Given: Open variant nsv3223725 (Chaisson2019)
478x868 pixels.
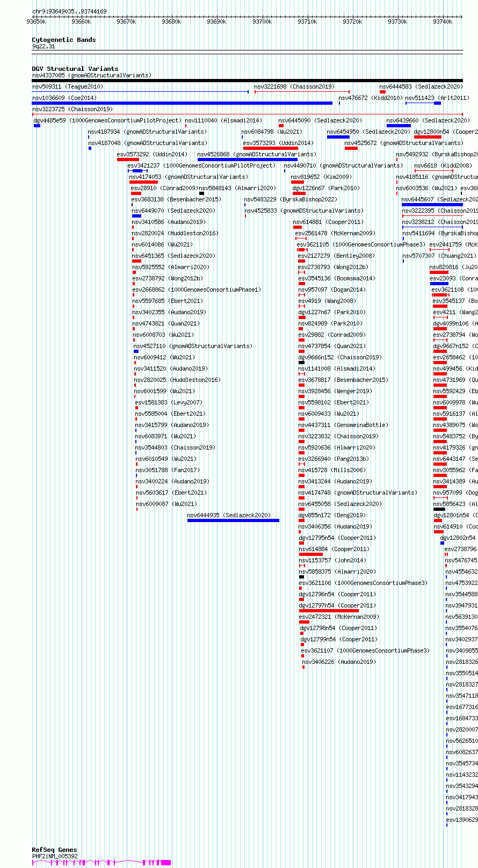Looking at the screenshot, I should tap(73, 109).
